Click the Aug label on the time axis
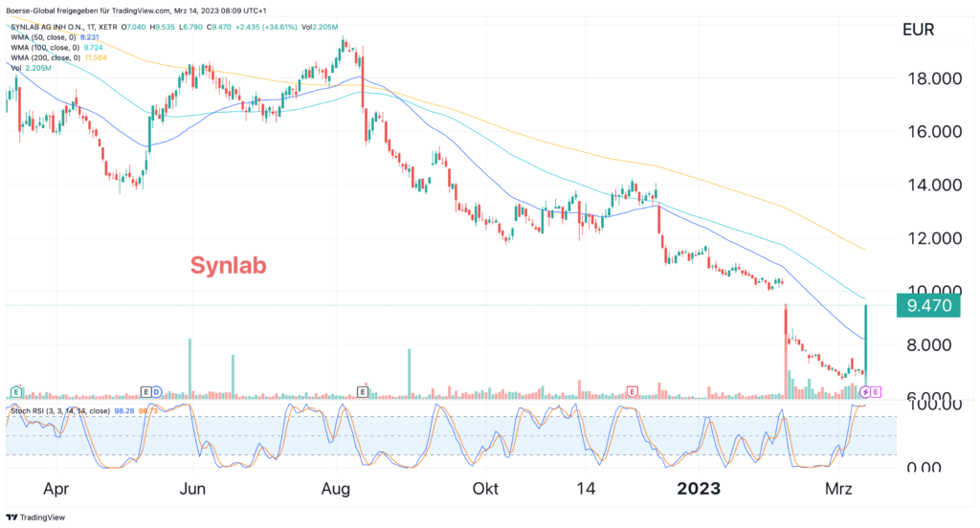Viewport: 980px width, 528px height. (336, 489)
